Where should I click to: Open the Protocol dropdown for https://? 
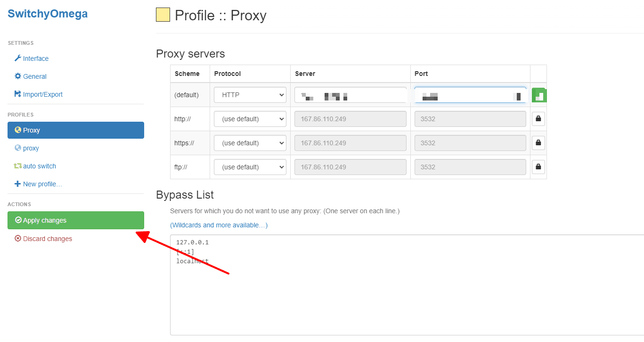point(250,143)
